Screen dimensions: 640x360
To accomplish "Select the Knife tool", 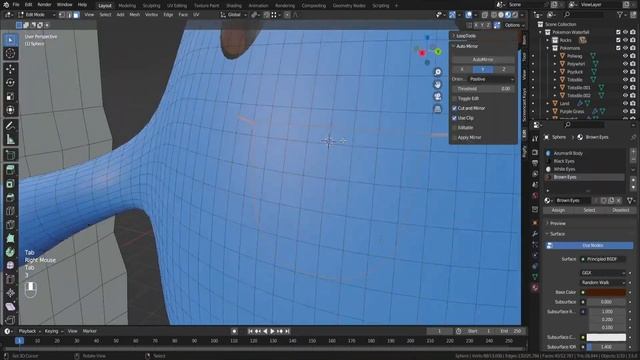I will click(10, 225).
